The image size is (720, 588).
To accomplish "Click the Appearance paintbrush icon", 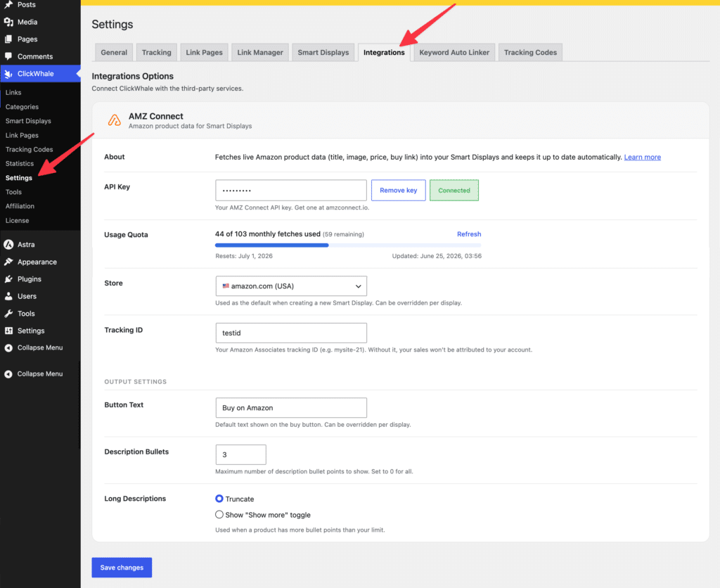I will coord(8,262).
